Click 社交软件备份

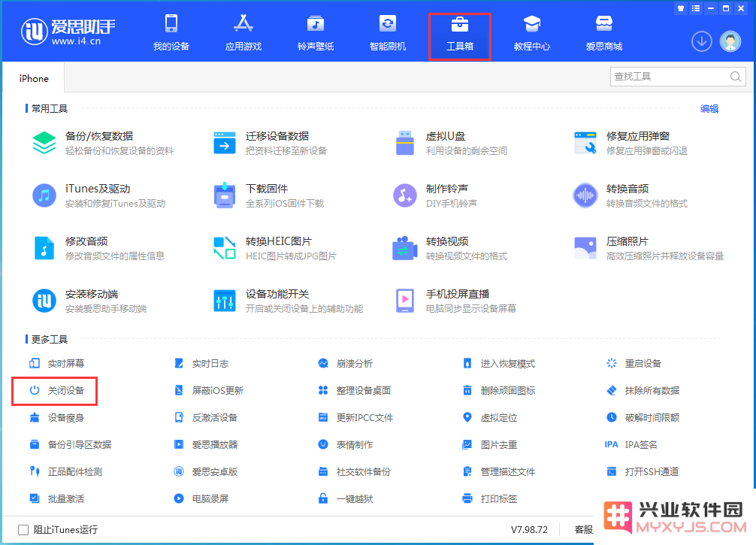tap(355, 471)
